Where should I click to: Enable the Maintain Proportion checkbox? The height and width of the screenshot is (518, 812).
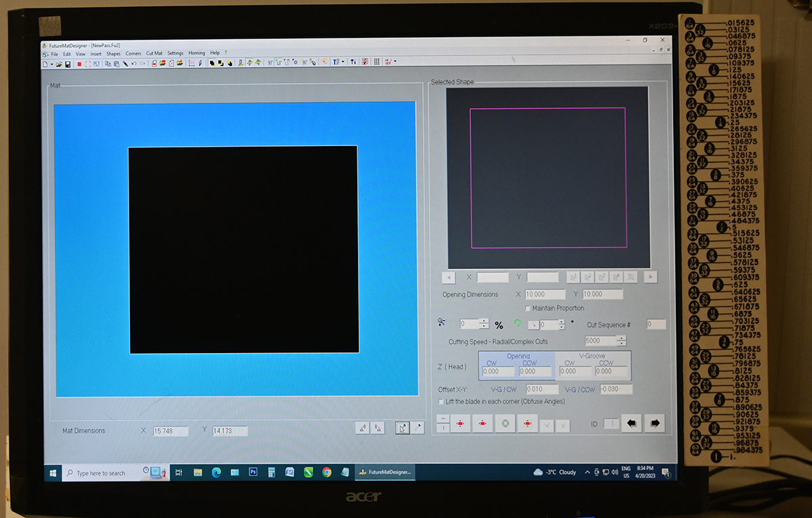click(528, 308)
